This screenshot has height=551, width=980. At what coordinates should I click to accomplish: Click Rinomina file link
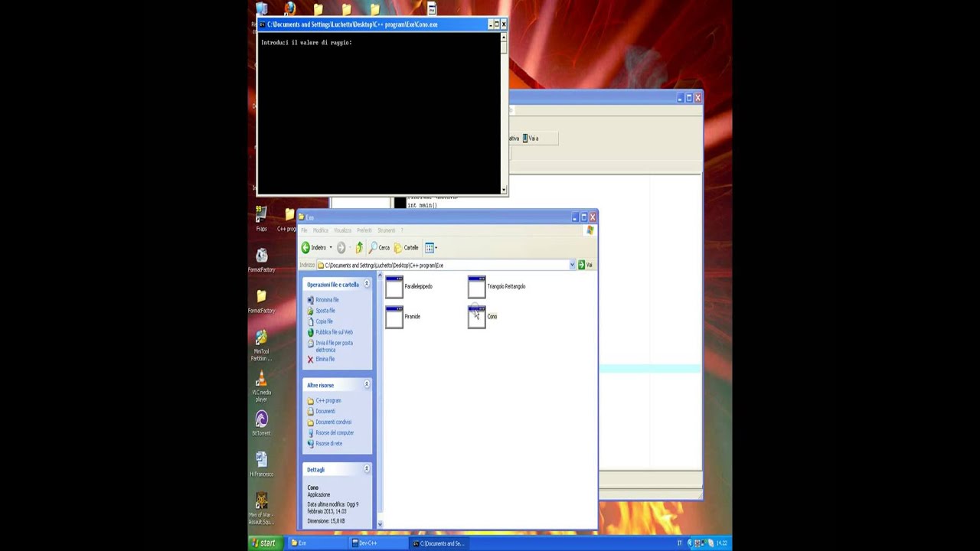327,300
